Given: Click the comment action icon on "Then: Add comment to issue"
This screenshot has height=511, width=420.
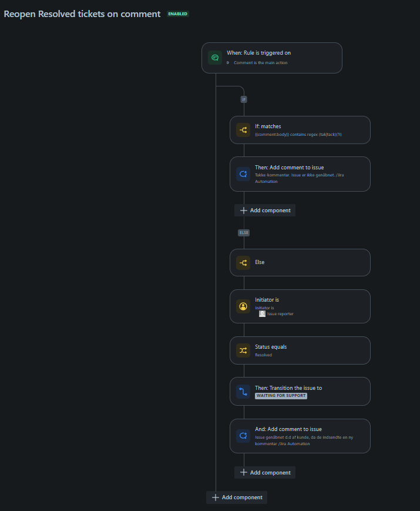Looking at the screenshot, I should 243,174.
